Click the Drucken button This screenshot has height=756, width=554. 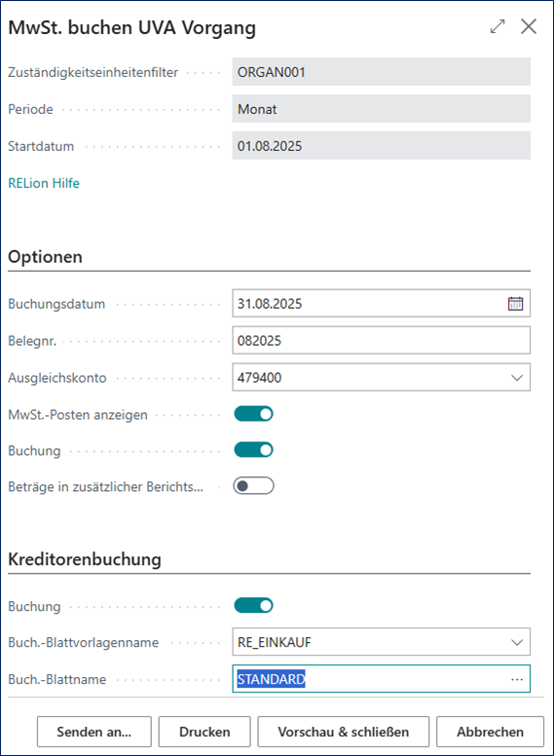point(204,732)
